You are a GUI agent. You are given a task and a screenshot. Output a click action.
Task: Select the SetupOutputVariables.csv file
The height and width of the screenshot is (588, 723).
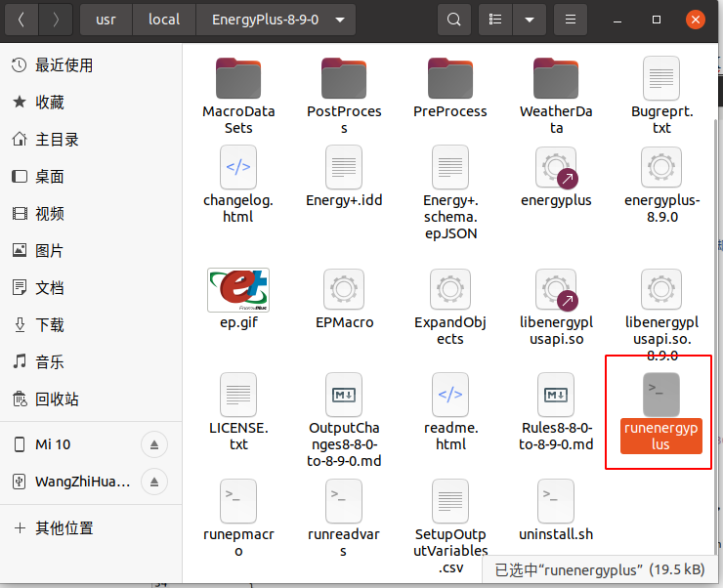click(450, 526)
